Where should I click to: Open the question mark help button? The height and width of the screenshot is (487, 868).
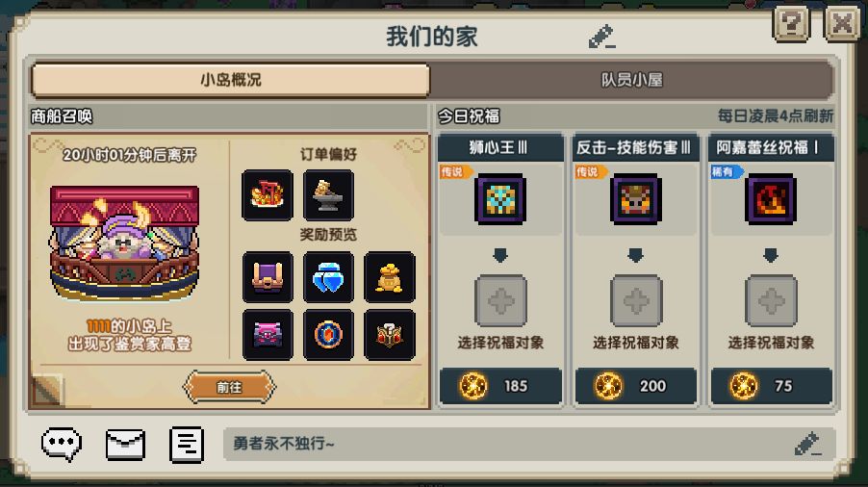[x=792, y=24]
